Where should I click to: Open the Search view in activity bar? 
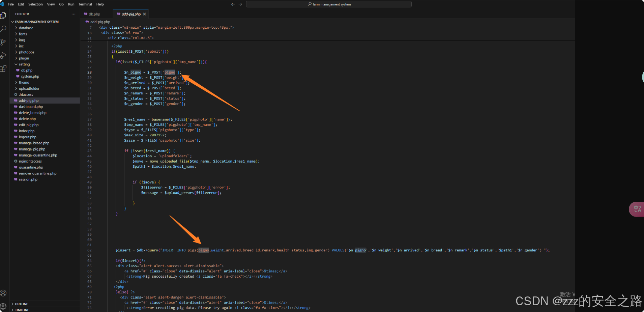(3, 29)
